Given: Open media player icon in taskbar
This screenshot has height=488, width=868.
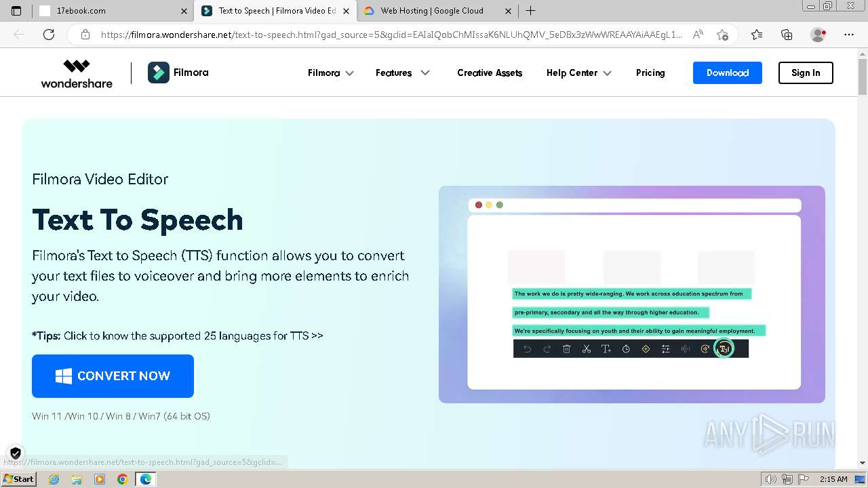Looking at the screenshot, I should (x=100, y=479).
